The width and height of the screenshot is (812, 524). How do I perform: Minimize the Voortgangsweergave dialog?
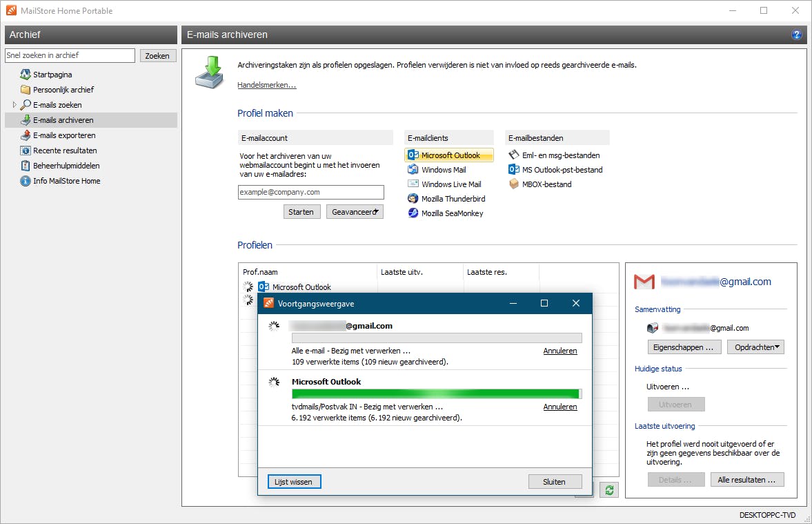pos(513,303)
